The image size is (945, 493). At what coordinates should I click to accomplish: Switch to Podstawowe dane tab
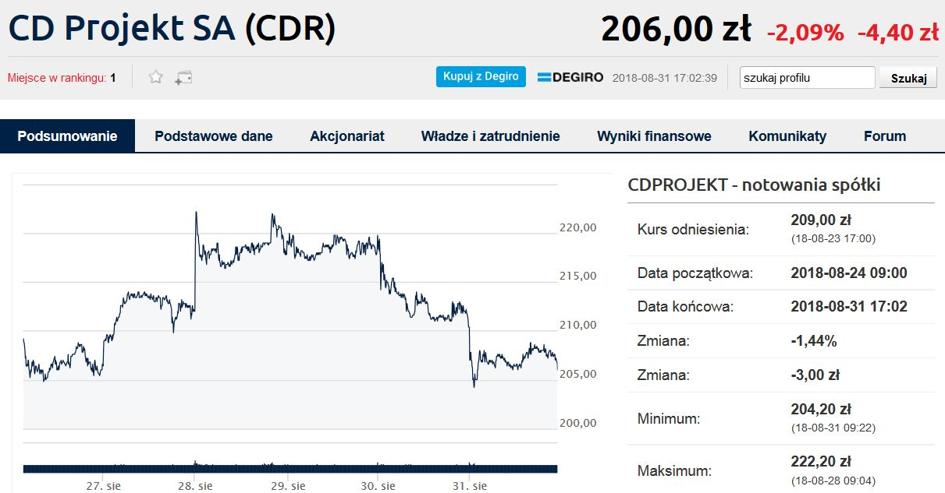coord(213,136)
